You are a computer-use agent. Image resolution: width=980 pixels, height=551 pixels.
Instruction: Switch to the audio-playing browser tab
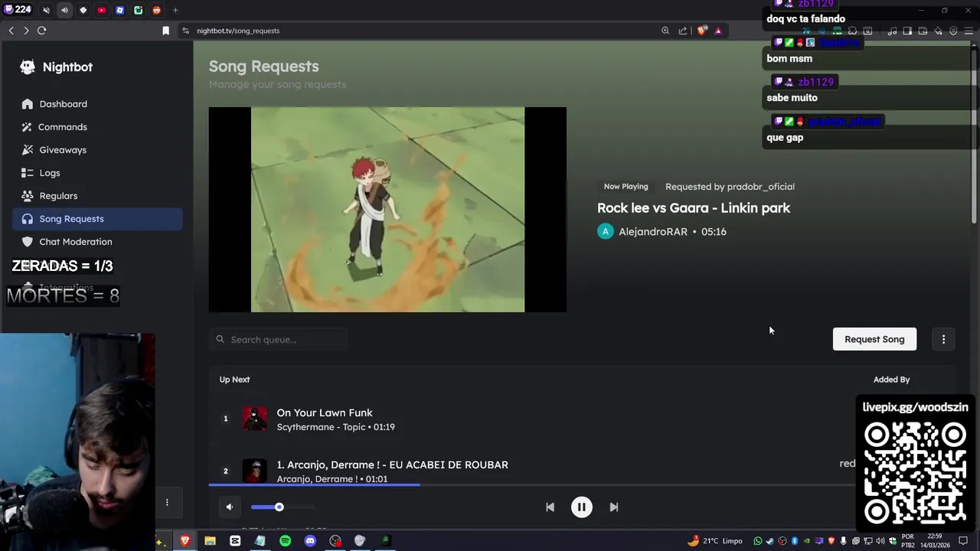click(64, 11)
